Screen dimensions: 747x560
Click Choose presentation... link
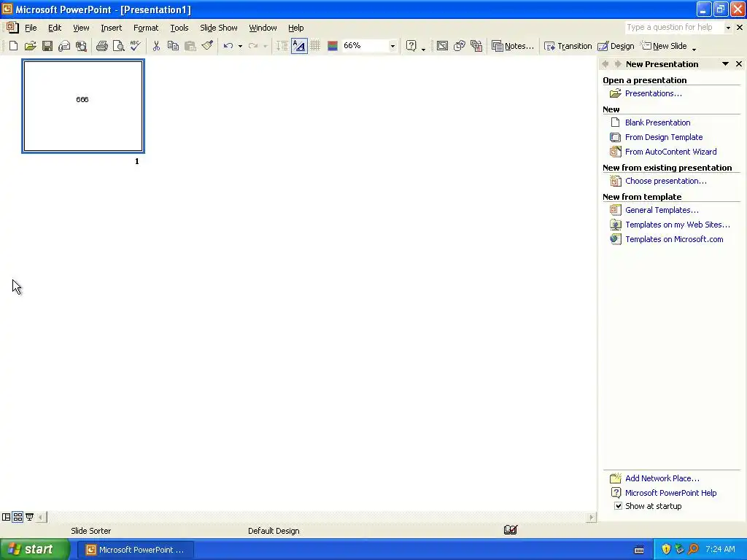pos(665,181)
